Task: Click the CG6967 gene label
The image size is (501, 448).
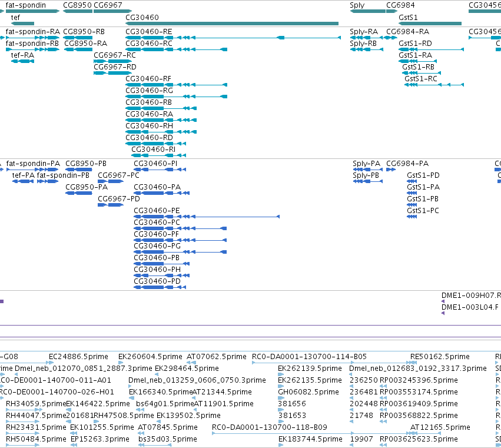Action: point(108,5)
